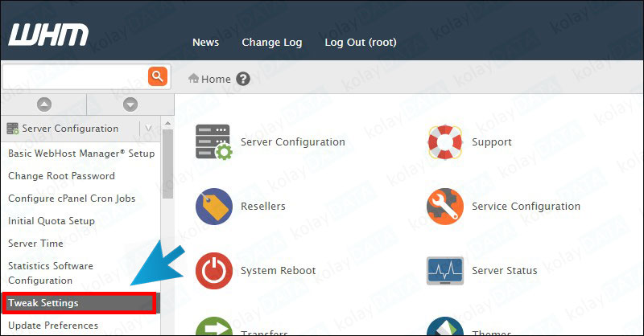Open the Change Log menu item
The width and height of the screenshot is (644, 336).
coord(271,43)
